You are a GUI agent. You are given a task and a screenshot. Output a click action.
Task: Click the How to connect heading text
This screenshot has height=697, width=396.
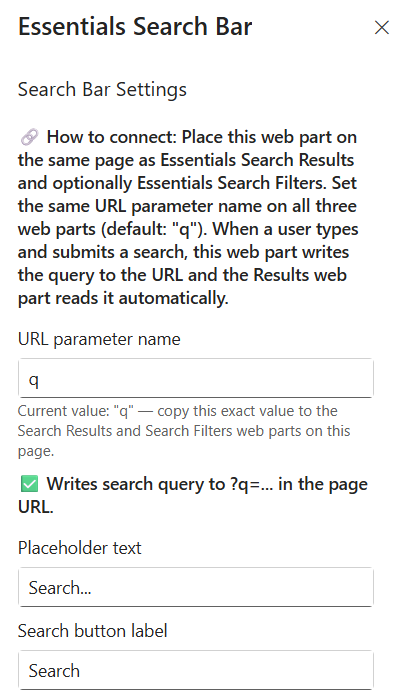113,137
